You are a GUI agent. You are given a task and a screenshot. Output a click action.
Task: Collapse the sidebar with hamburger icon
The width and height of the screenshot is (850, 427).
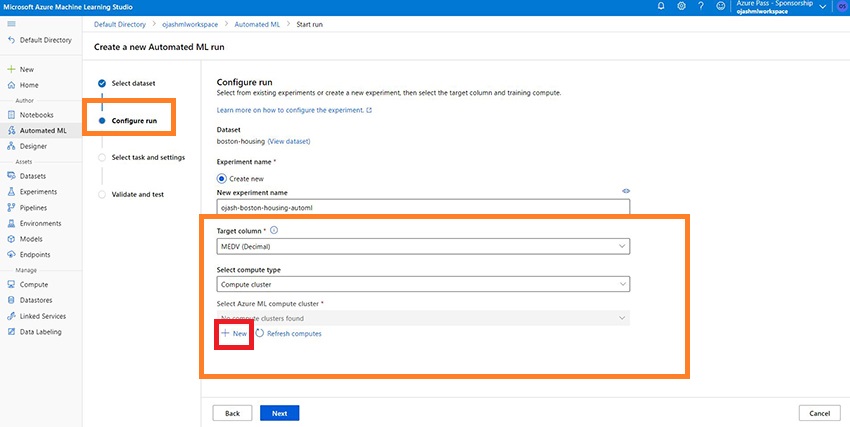pyautogui.click(x=11, y=40)
